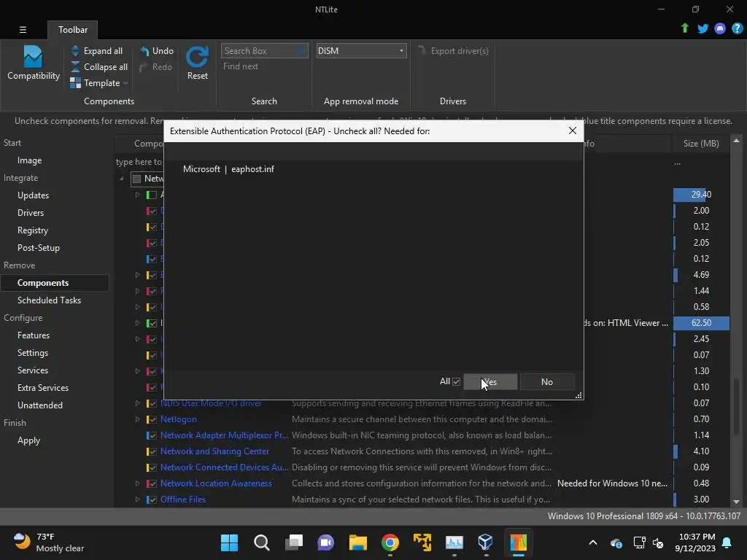Reset component selections
Image resolution: width=747 pixels, height=560 pixels.
click(x=197, y=63)
